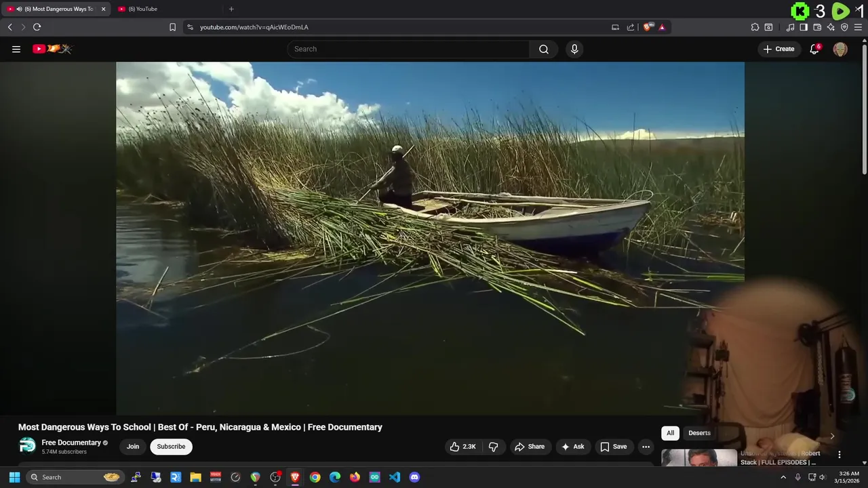This screenshot has height=488, width=868.
Task: Open the Free Documentary channel name link
Action: pyautogui.click(x=71, y=443)
